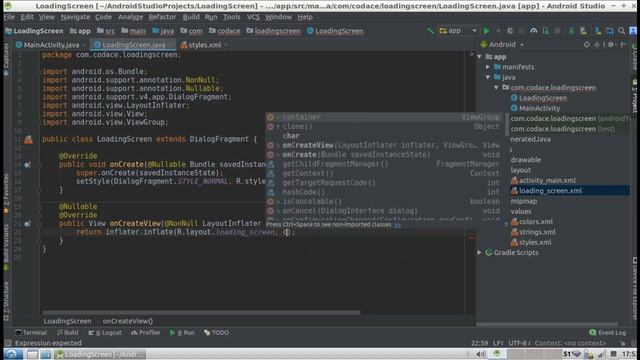Select 'clone()' completion suggestion
This screenshot has width=640, height=360.
pos(384,127)
